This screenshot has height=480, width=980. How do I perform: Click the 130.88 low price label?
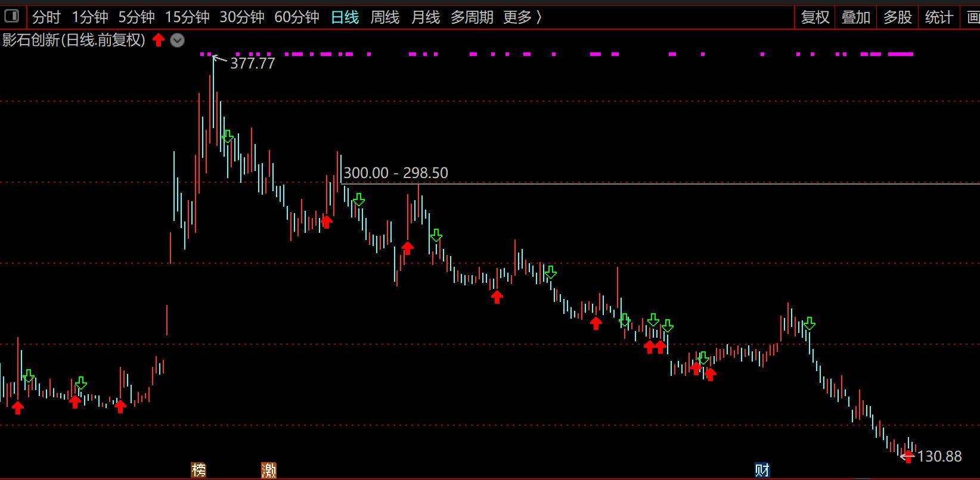[939, 456]
